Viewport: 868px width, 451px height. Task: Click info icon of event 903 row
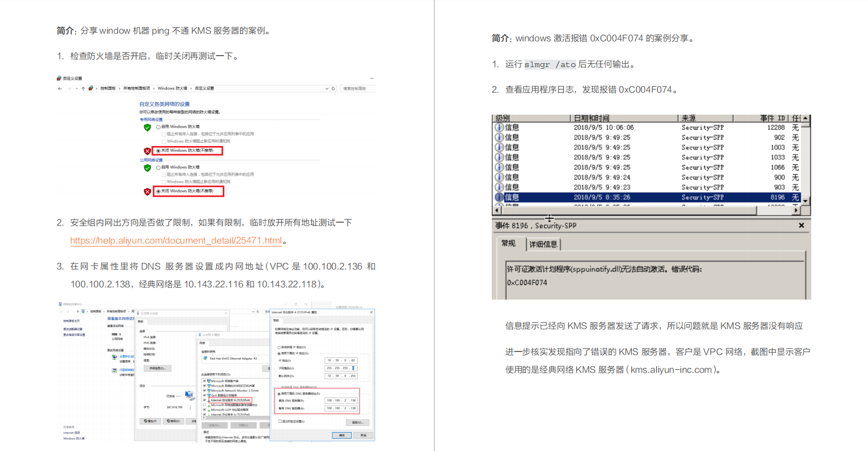click(499, 187)
